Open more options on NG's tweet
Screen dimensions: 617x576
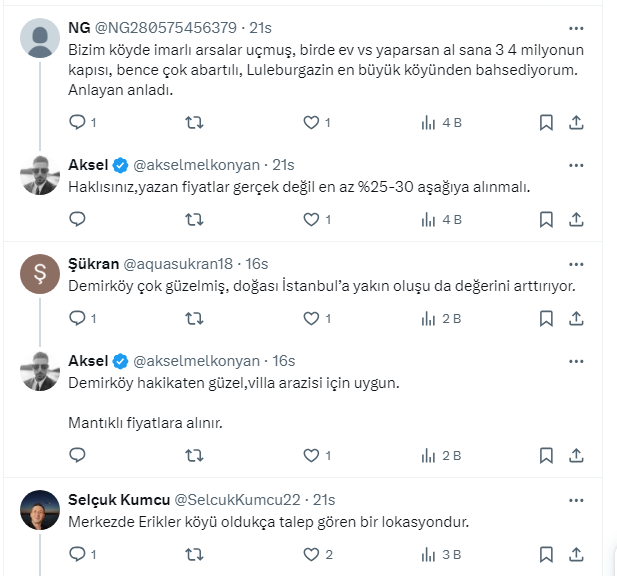coord(576,27)
